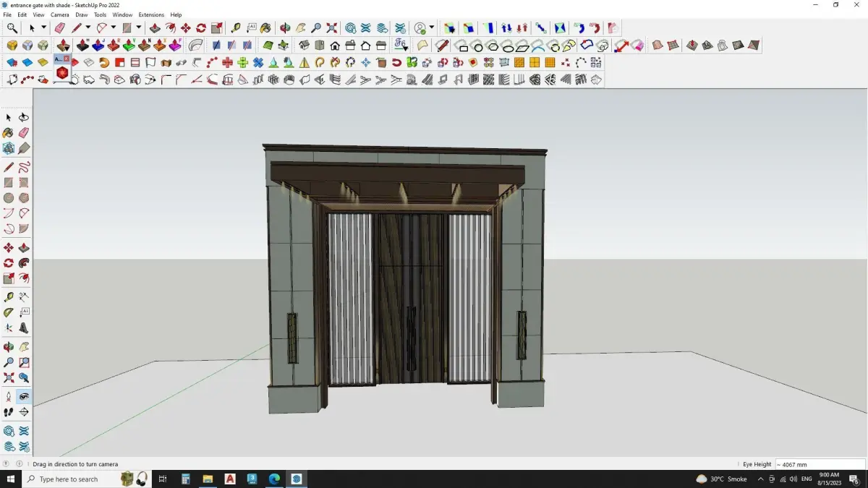This screenshot has height=488, width=868.
Task: Select the Polygon tool in left toolbar
Action: 24,198
